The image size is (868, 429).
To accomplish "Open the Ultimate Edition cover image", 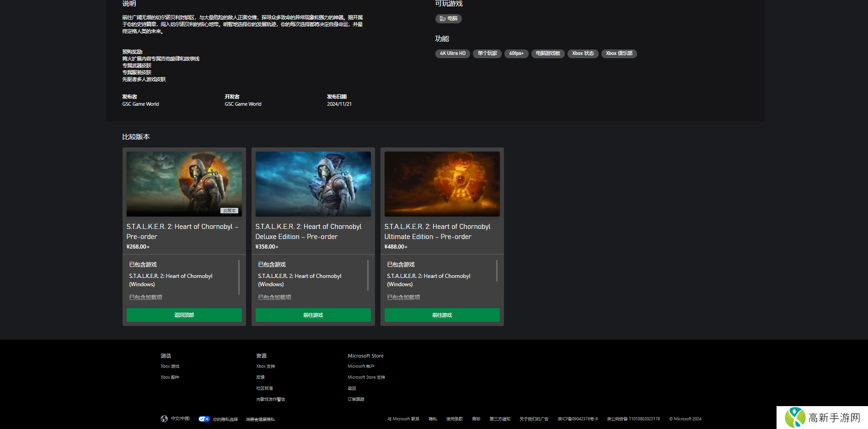I will [442, 184].
